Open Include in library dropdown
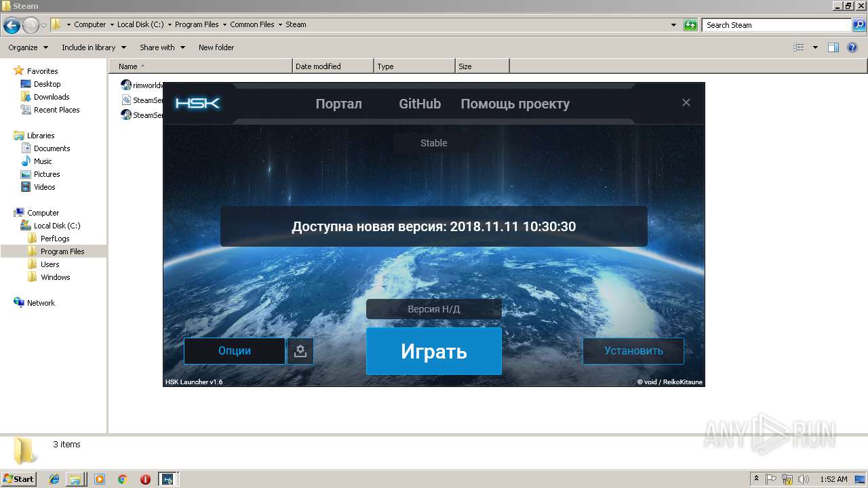The image size is (868, 488). click(x=94, y=47)
